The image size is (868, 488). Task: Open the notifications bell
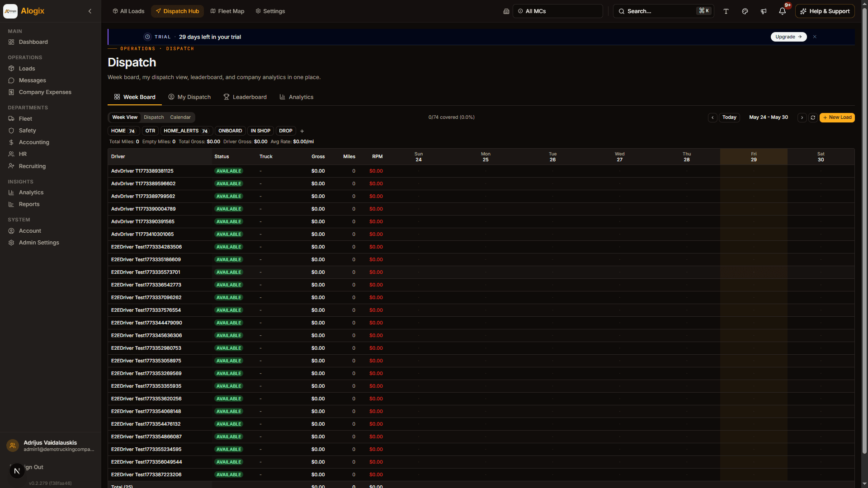(783, 11)
